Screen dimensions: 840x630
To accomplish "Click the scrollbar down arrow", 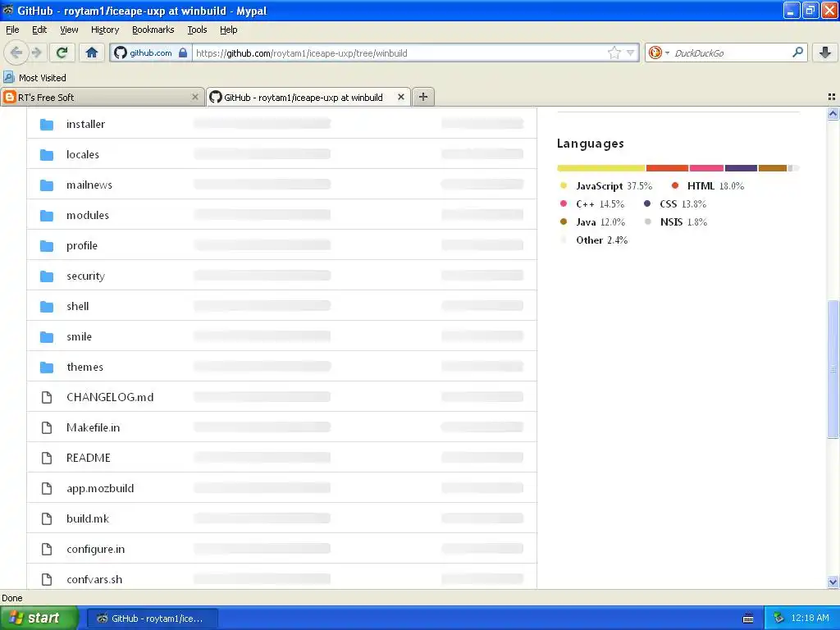I will point(833,582).
